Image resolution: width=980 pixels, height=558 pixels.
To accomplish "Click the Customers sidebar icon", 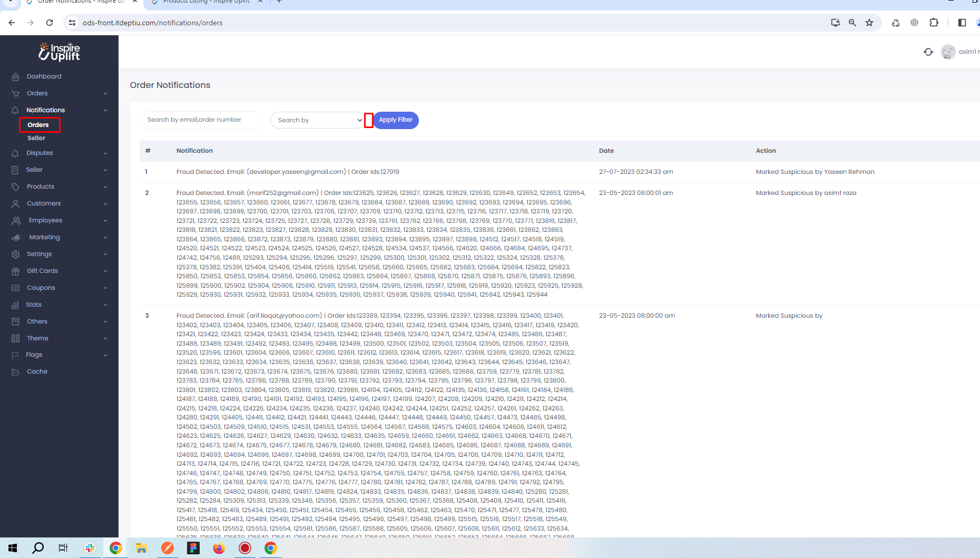I will pyautogui.click(x=16, y=203).
